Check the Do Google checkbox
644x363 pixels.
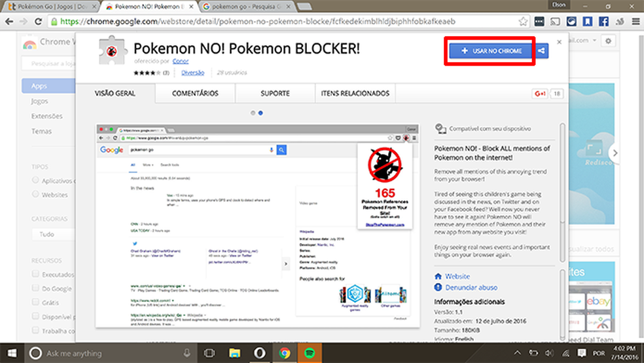[x=35, y=288]
